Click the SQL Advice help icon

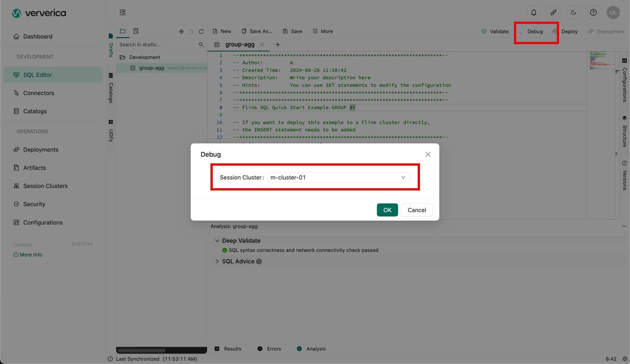click(259, 261)
